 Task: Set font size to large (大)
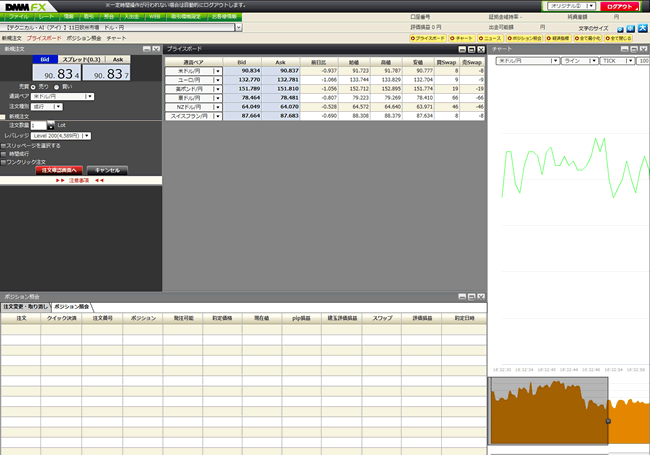[642, 28]
